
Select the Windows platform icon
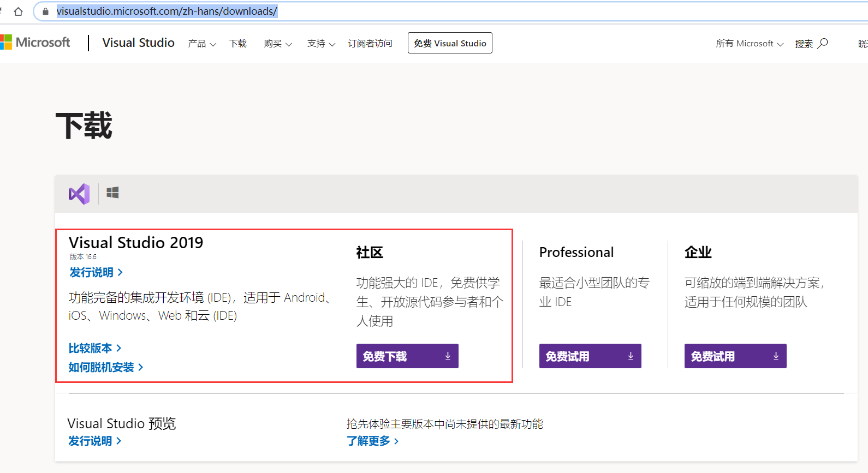coord(112,193)
